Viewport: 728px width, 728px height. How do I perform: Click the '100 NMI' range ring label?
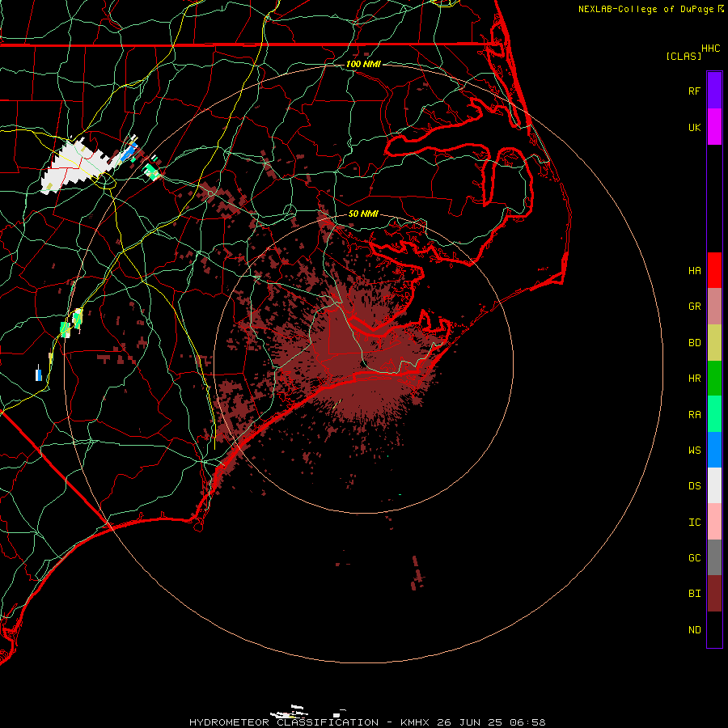tap(363, 64)
